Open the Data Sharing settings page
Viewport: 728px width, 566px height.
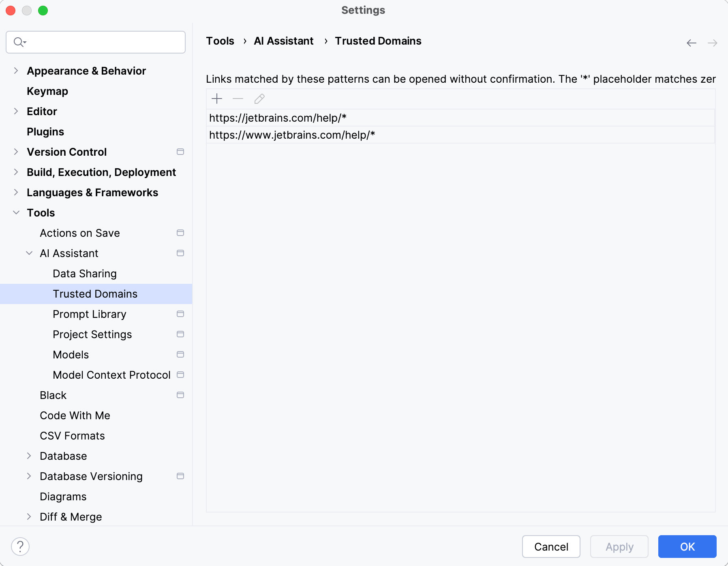(85, 274)
